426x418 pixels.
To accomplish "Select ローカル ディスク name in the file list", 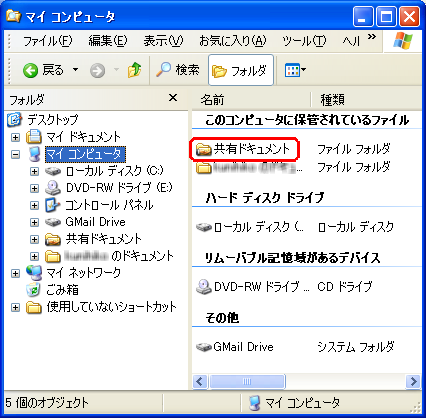I will tap(259, 227).
